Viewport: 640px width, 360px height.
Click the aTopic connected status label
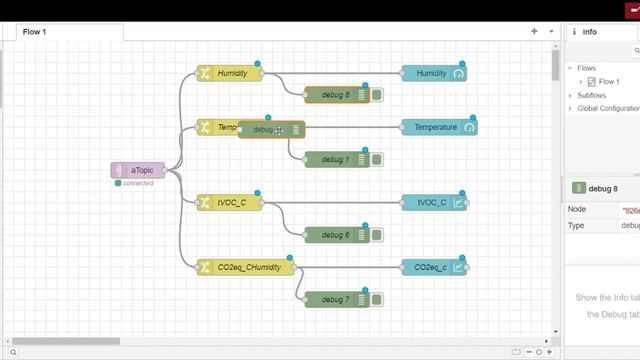click(x=138, y=183)
